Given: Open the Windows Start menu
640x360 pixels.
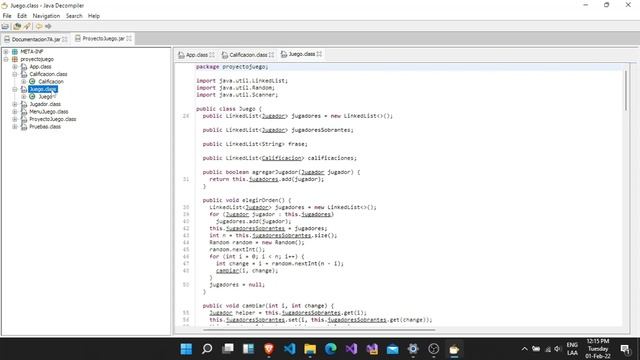Looking at the screenshot, I should click(186, 349).
